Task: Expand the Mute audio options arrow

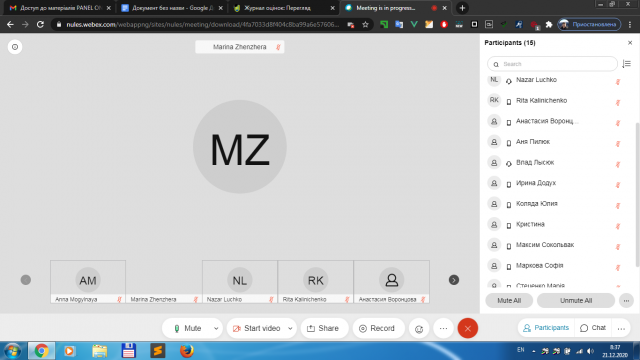Action: tap(216, 328)
